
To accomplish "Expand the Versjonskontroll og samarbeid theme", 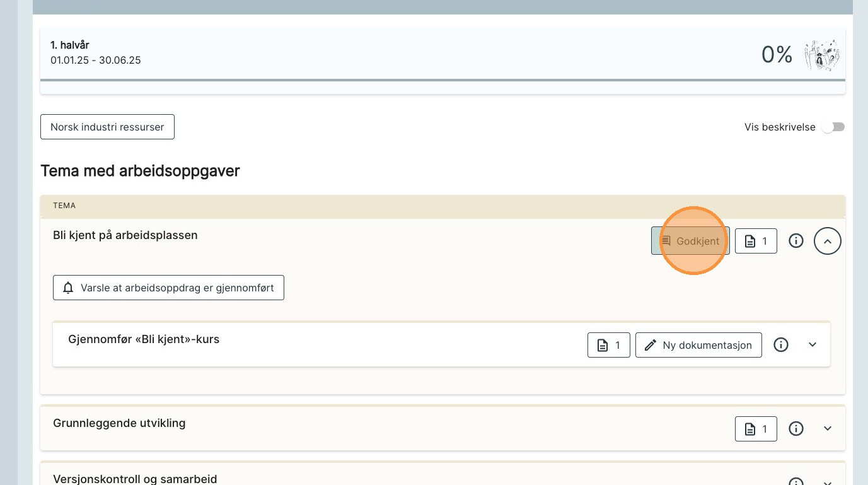I will (x=828, y=482).
